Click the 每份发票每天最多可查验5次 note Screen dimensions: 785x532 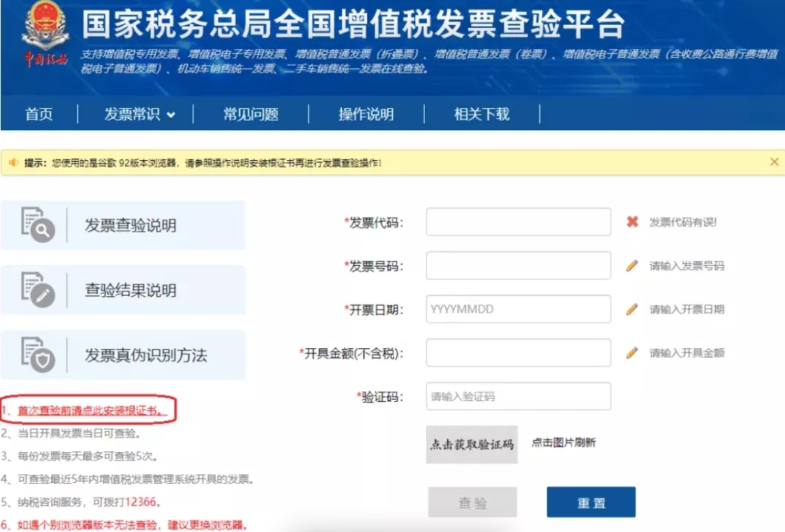(88, 457)
